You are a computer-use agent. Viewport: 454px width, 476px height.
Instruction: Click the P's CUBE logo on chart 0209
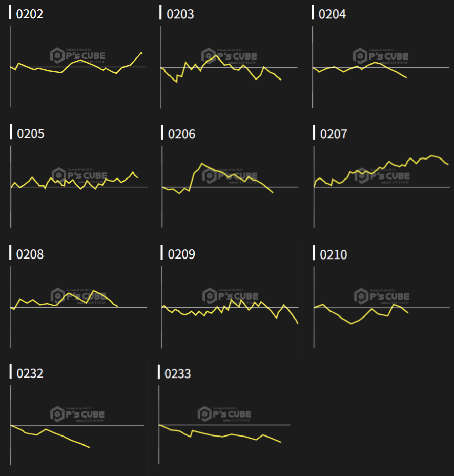230,296
